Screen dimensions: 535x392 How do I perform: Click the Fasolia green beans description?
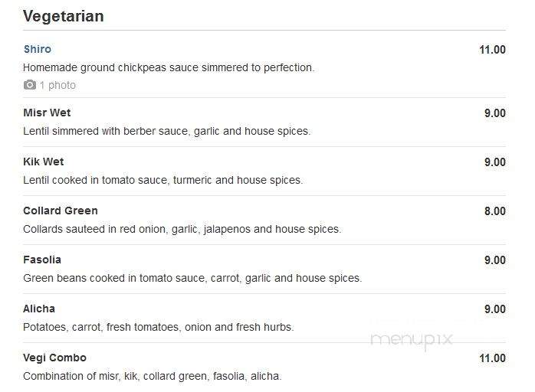coord(192,278)
